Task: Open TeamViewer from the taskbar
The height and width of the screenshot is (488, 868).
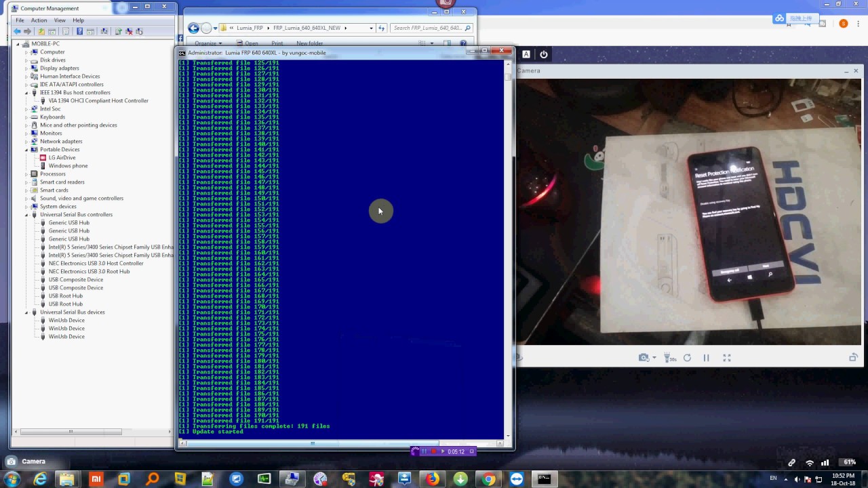Action: pyautogui.click(x=516, y=479)
